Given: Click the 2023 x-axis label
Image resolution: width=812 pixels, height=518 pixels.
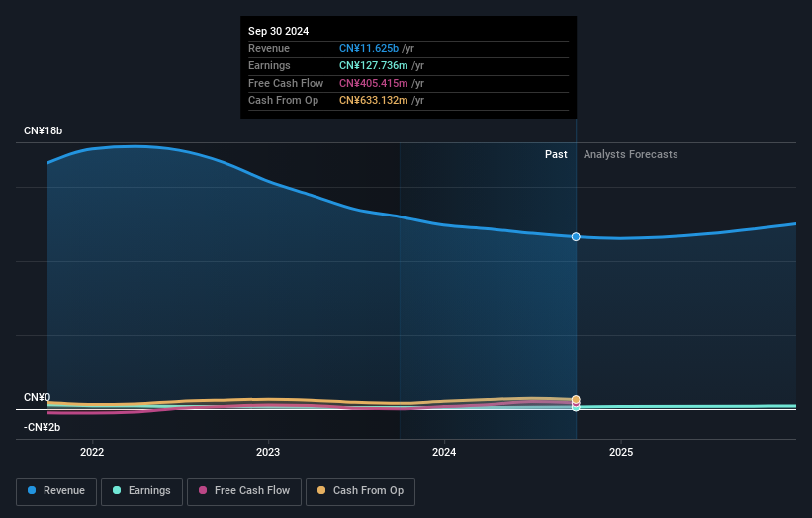Looking at the screenshot, I should coord(268,452).
